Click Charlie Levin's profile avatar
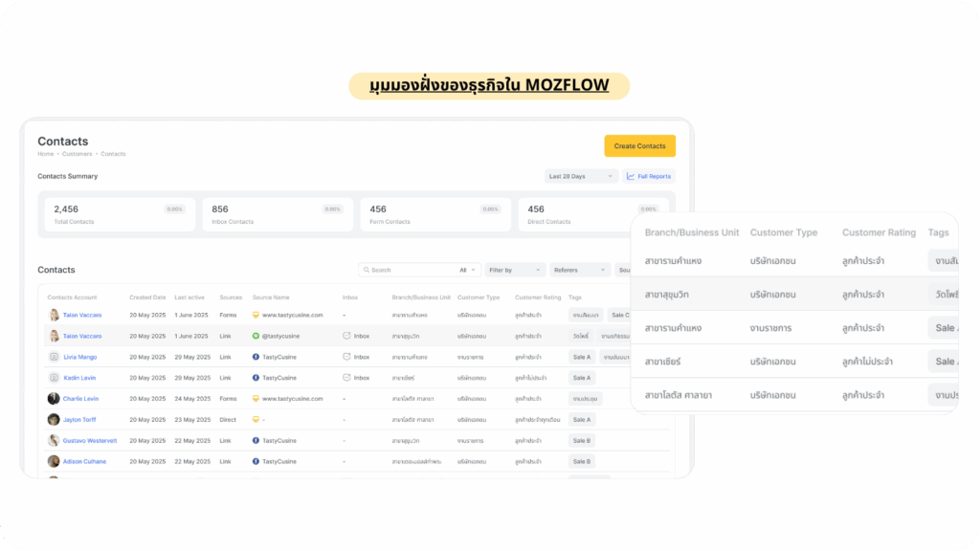980x551 pixels. (54, 399)
